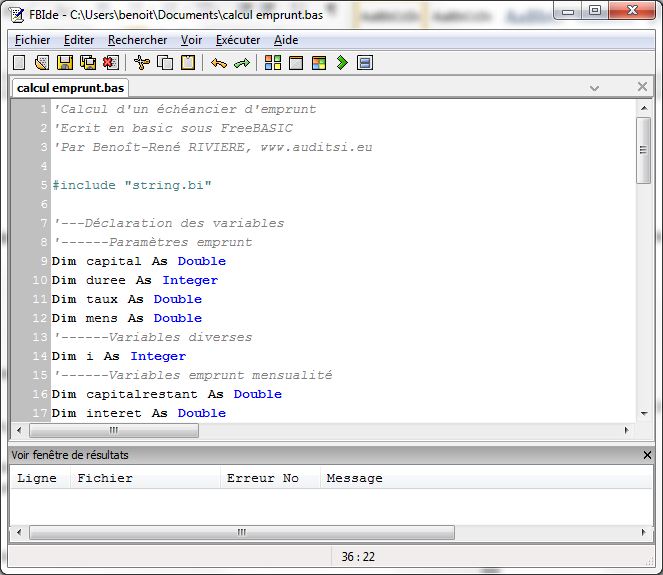Minimize the FBIde window

(x=568, y=11)
